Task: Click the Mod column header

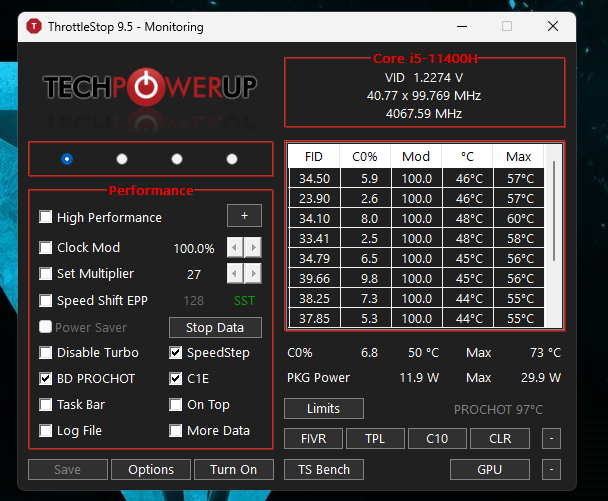Action: [x=416, y=156]
